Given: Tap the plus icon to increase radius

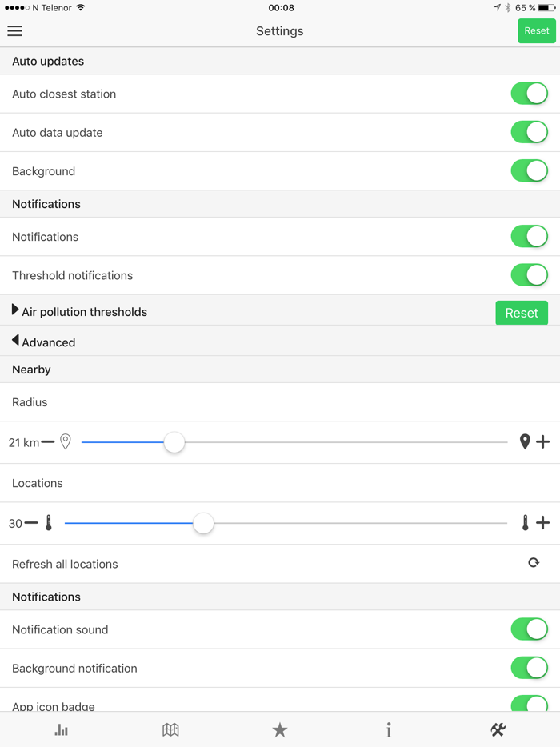Looking at the screenshot, I should coord(543,441).
